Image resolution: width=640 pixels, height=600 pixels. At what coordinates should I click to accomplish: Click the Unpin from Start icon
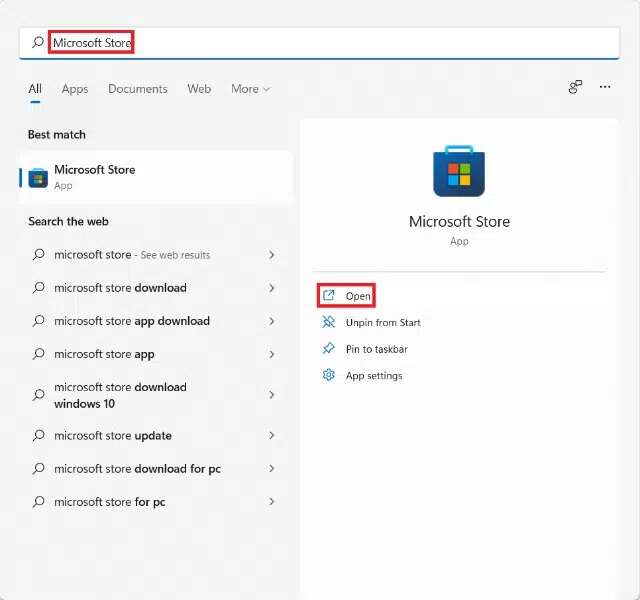tap(329, 322)
